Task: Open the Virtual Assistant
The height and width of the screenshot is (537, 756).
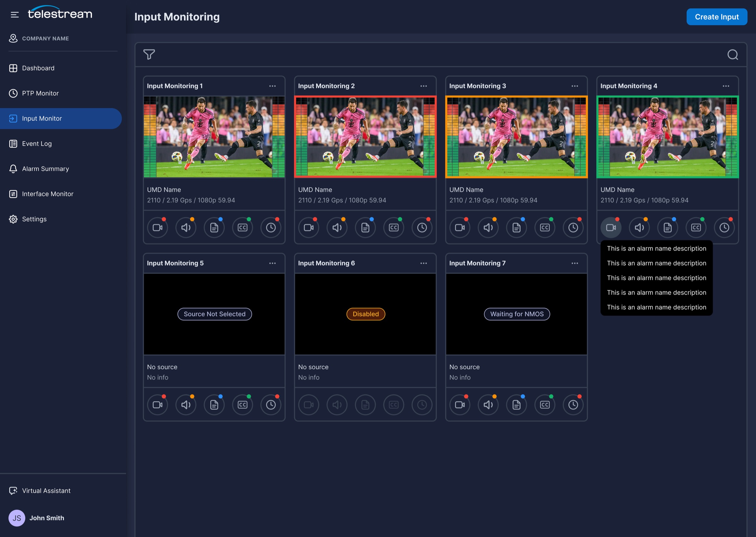Action: 40,491
